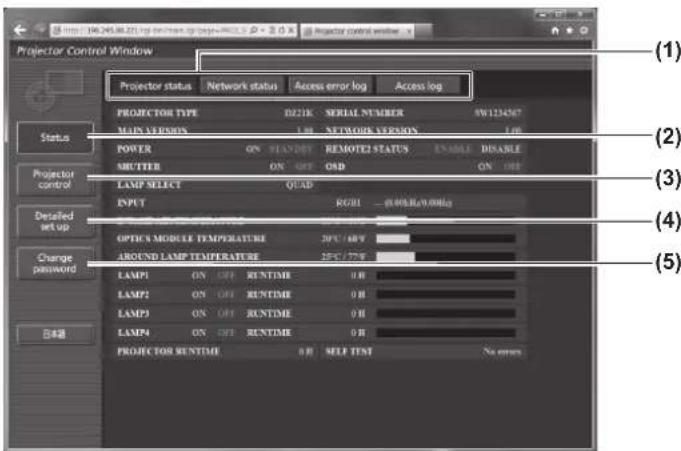The width and height of the screenshot is (681, 451).
Task: Click the INPUT RGB1 value
Action: coord(348,203)
